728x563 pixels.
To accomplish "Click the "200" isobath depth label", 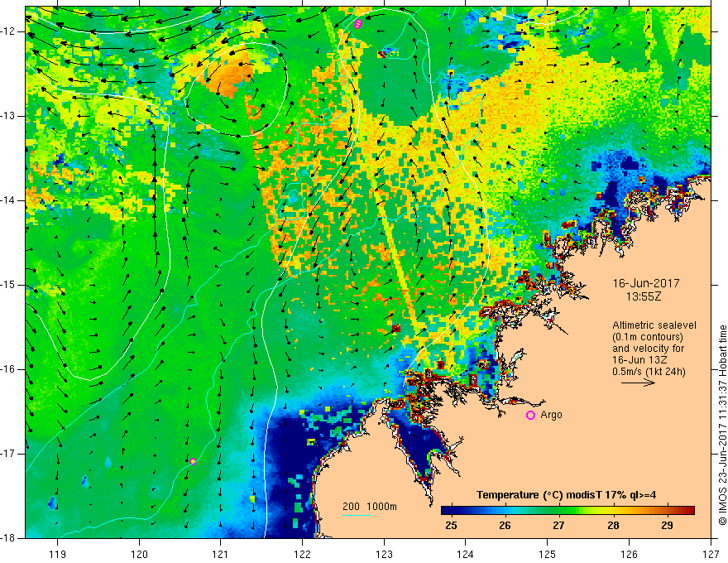I will [x=351, y=507].
